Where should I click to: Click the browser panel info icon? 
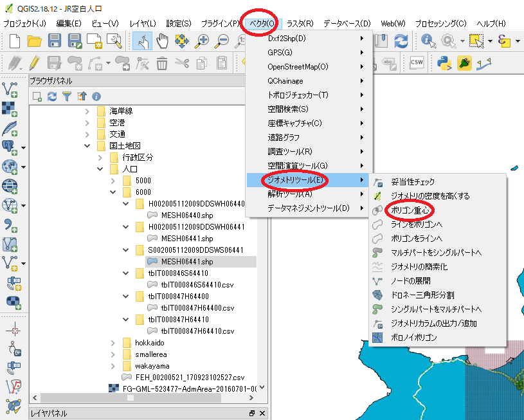click(96, 96)
